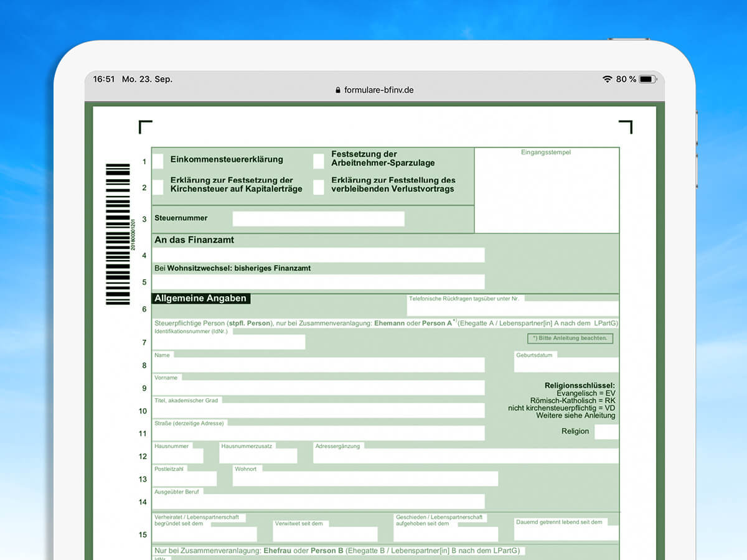Click the bisheriges Finanzamt field
Screen dimensions: 747x560
click(x=318, y=282)
